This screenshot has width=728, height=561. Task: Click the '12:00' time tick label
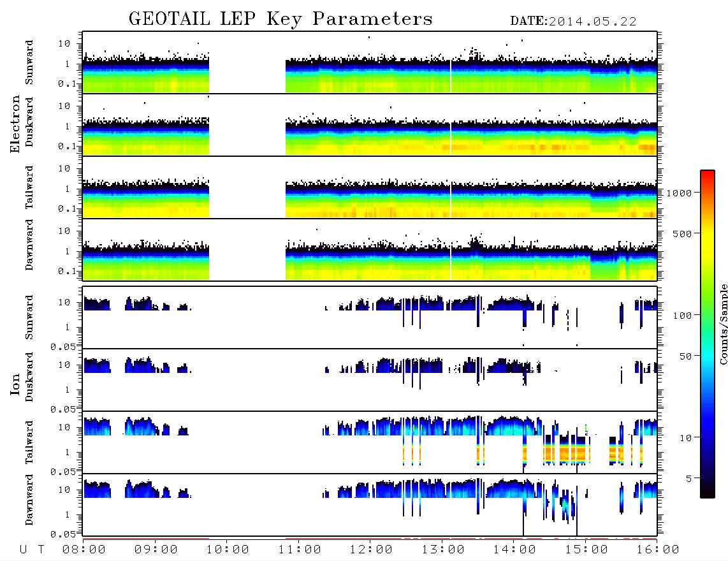click(371, 550)
